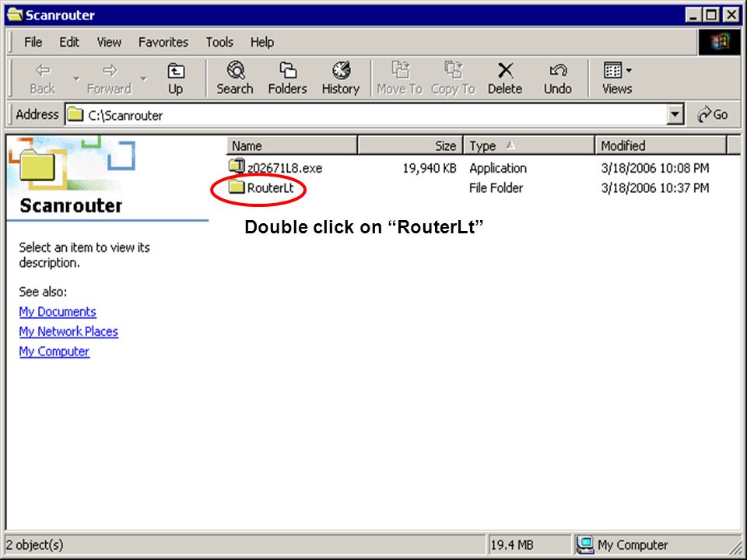Click the My Network Places link
This screenshot has height=560, width=747.
(68, 331)
